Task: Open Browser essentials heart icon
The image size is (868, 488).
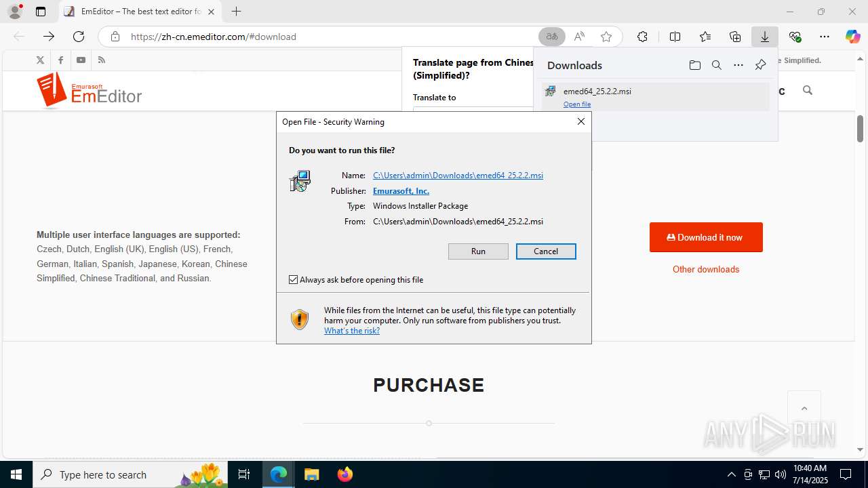Action: pos(795,37)
